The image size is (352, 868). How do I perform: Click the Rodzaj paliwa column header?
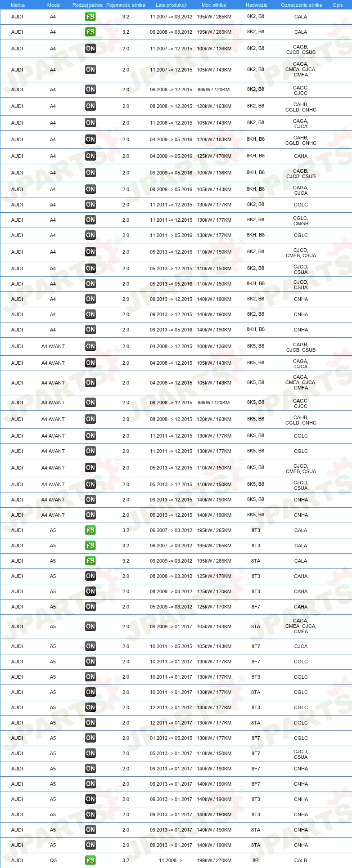(87, 5)
